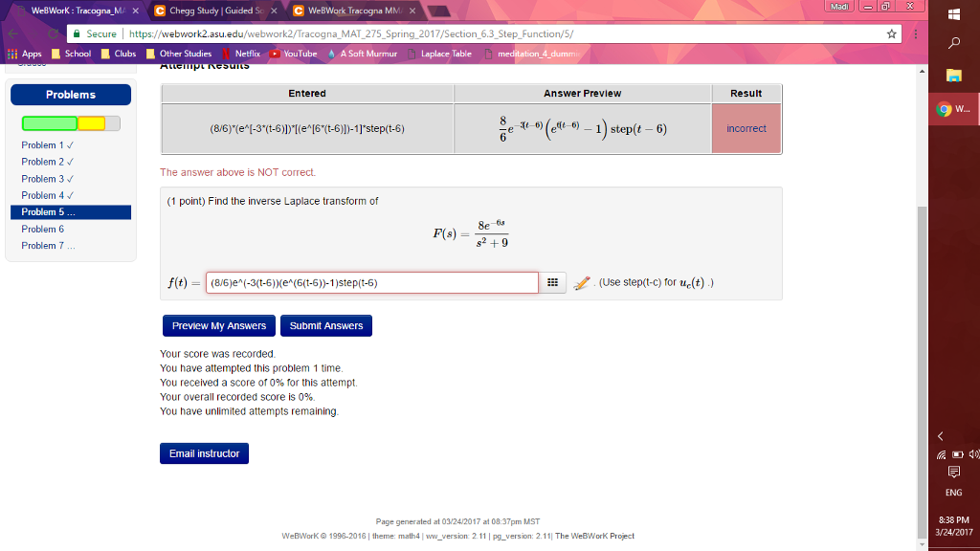Open the math equation editor grid icon
Viewport: 980px width, 551px height.
[x=552, y=282]
